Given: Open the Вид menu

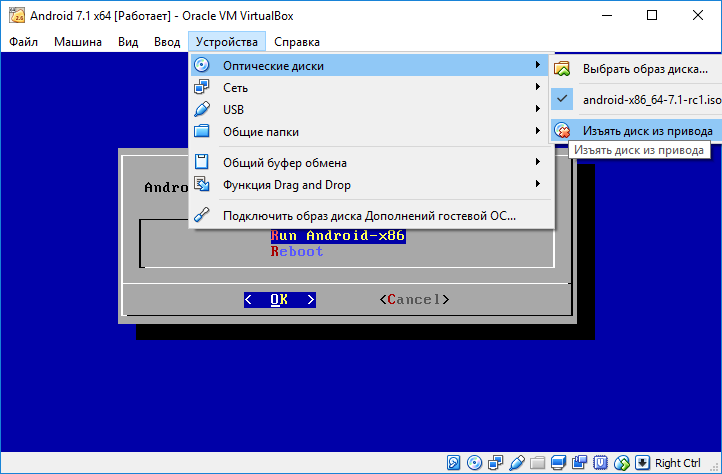Looking at the screenshot, I should click(128, 42).
